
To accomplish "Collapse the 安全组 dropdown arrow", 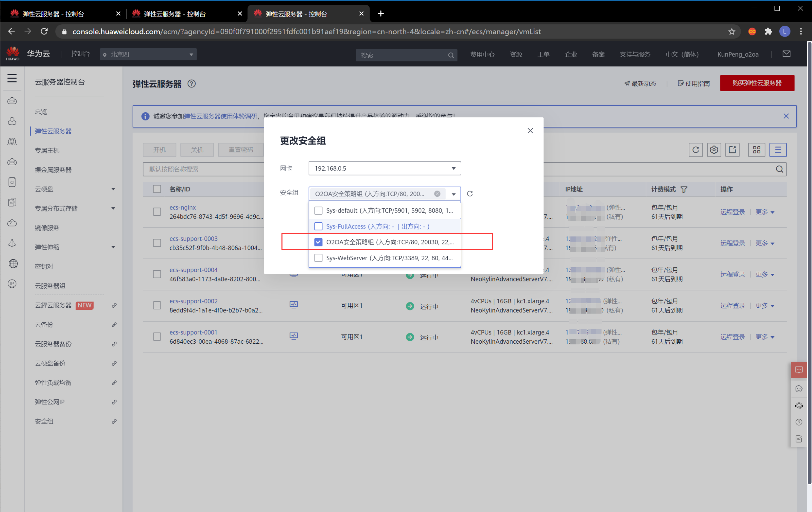I will [454, 194].
